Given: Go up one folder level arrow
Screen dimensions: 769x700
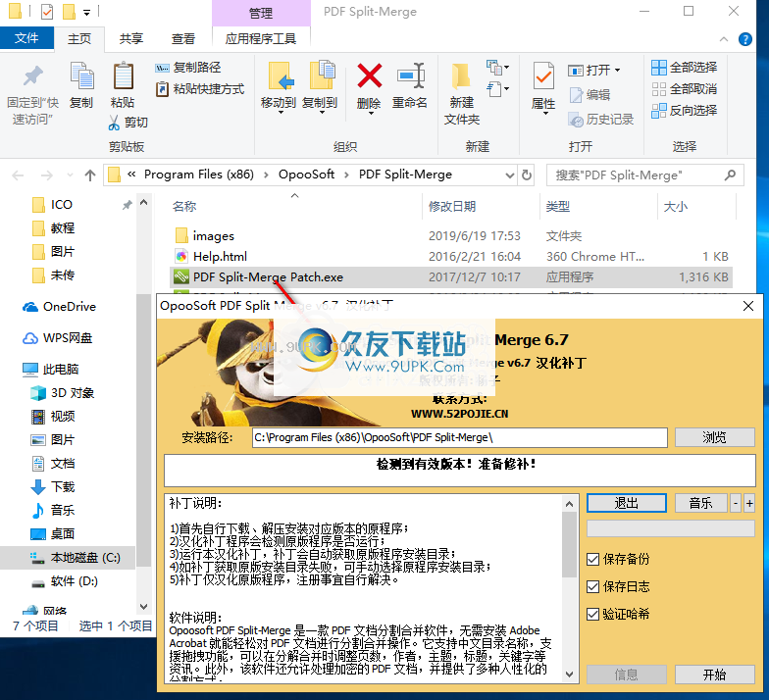Looking at the screenshot, I should coord(90,175).
